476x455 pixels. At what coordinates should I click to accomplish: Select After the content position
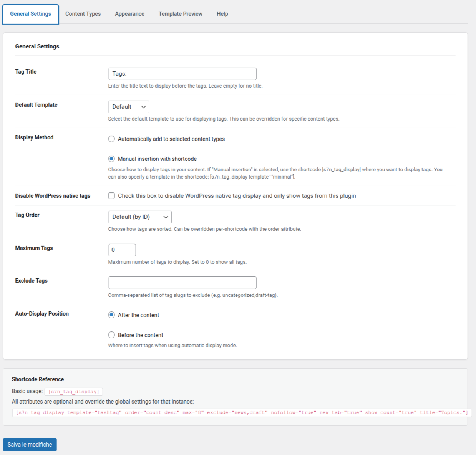pyautogui.click(x=111, y=315)
